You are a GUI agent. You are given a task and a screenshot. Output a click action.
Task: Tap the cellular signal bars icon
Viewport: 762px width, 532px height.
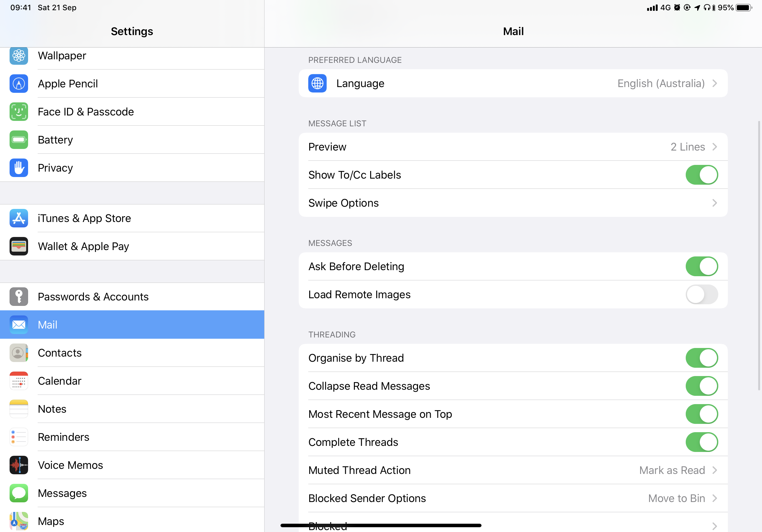tap(652, 8)
